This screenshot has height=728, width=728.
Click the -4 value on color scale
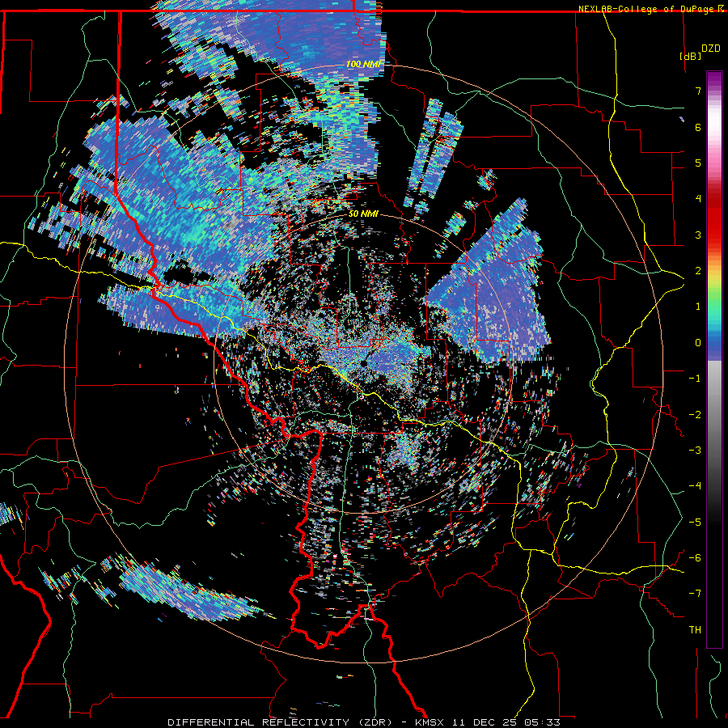[x=695, y=486]
